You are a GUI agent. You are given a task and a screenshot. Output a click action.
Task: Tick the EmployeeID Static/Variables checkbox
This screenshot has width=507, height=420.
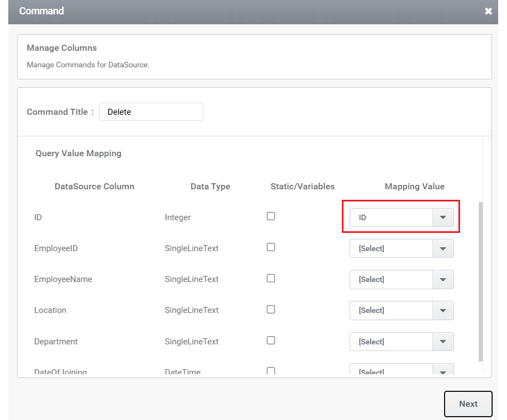click(271, 247)
